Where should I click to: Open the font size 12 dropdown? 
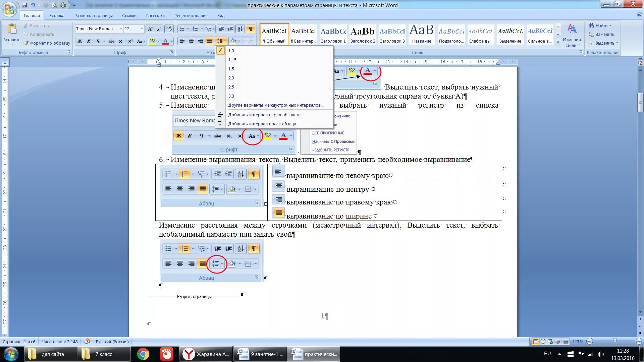coord(142,29)
